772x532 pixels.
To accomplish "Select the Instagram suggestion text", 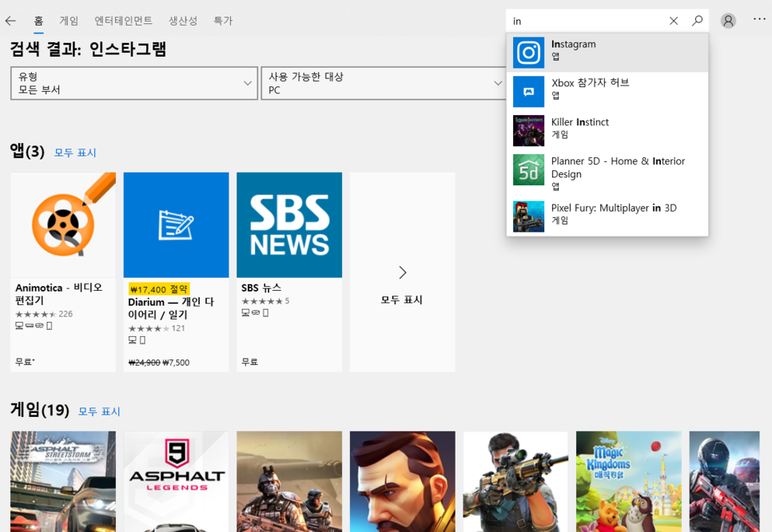I will tap(574, 44).
